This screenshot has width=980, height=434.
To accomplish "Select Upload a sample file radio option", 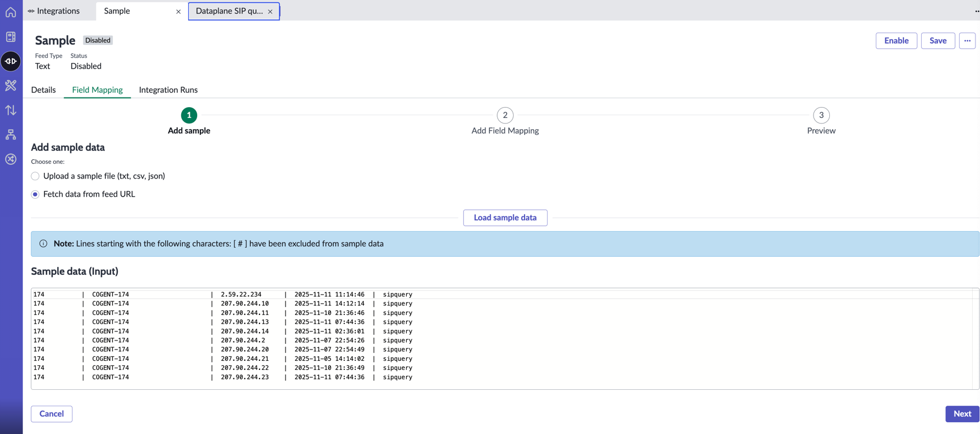I will click(35, 176).
